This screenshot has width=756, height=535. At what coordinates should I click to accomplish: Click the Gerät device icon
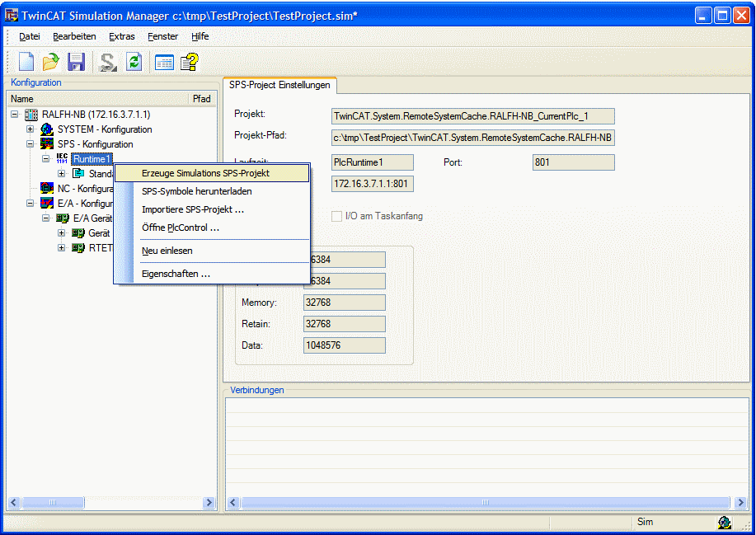pos(78,232)
